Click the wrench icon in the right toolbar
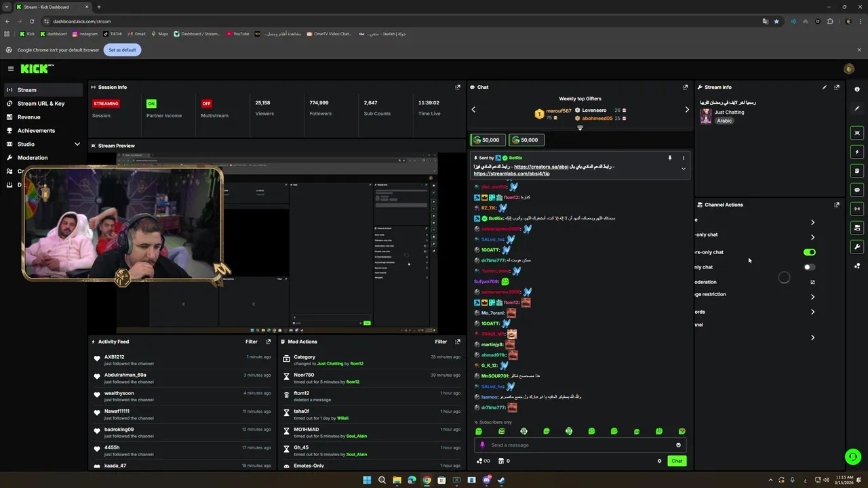The image size is (868, 488). tap(857, 247)
